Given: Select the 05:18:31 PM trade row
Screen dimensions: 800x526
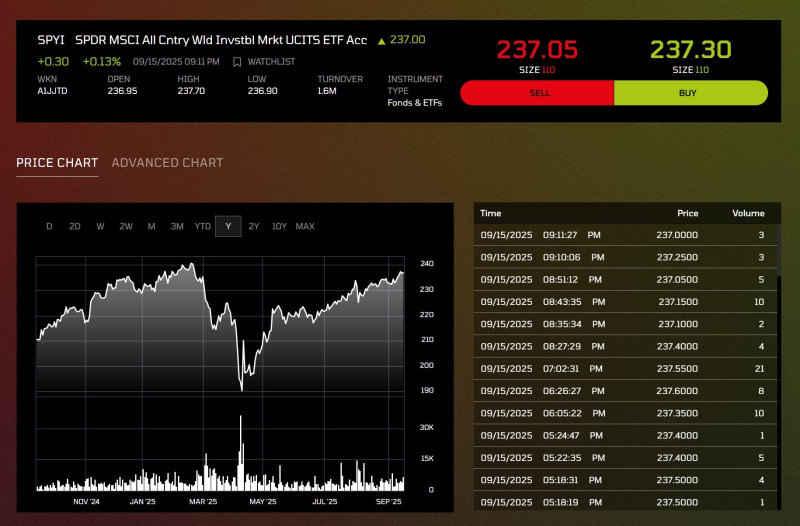Looking at the screenshot, I should (625, 480).
